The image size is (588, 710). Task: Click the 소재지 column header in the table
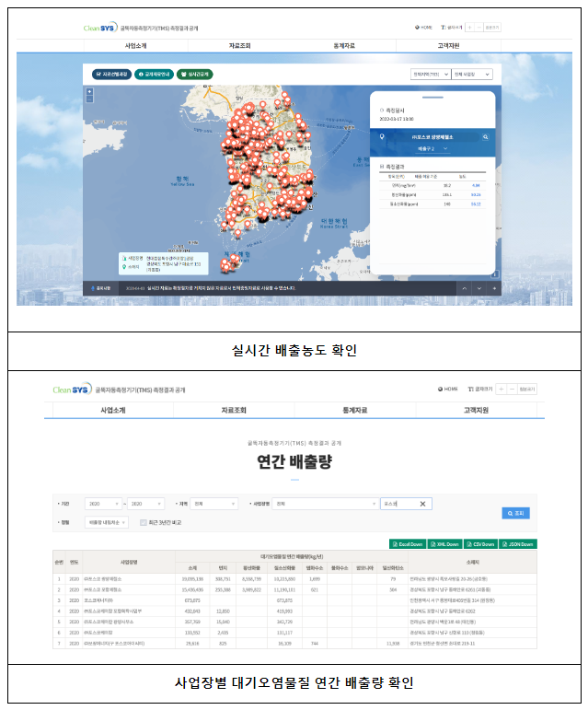pyautogui.click(x=472, y=562)
